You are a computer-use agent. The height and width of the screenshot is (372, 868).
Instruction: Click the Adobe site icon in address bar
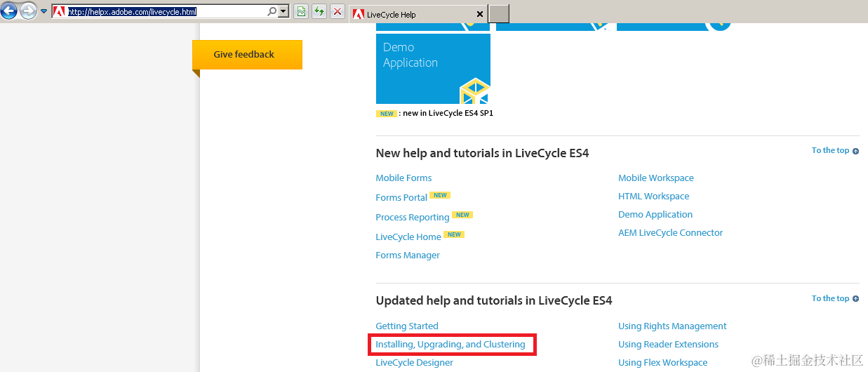pyautogui.click(x=59, y=12)
